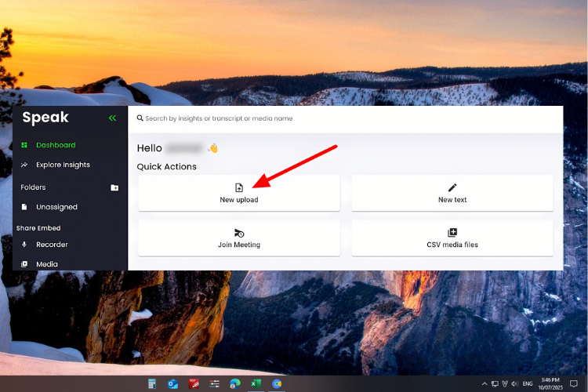Click the New upload button
The height and width of the screenshot is (392, 588).
239,193
